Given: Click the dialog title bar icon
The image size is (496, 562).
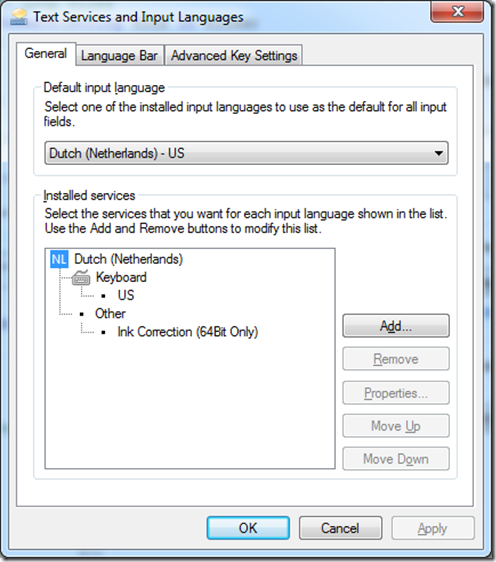Looking at the screenshot, I should [19, 17].
